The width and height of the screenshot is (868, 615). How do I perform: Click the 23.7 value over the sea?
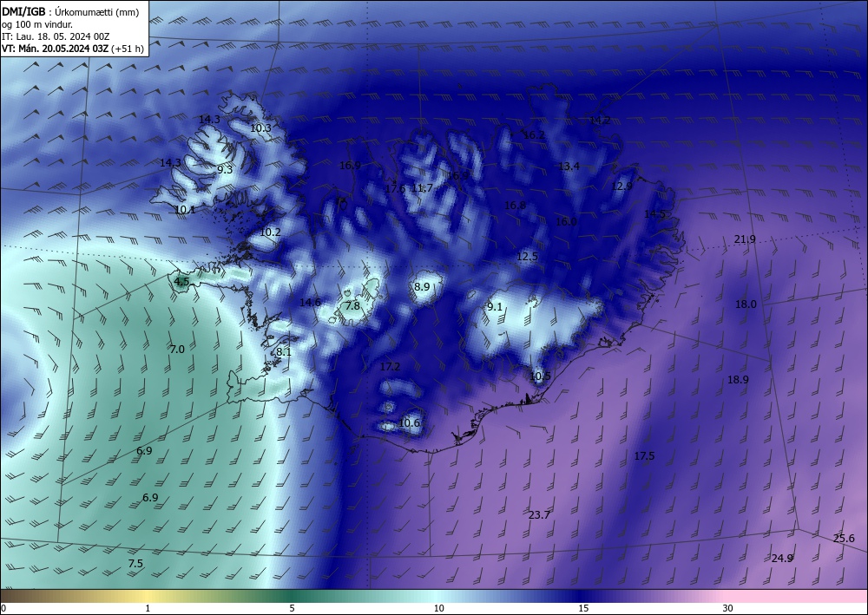[539, 515]
